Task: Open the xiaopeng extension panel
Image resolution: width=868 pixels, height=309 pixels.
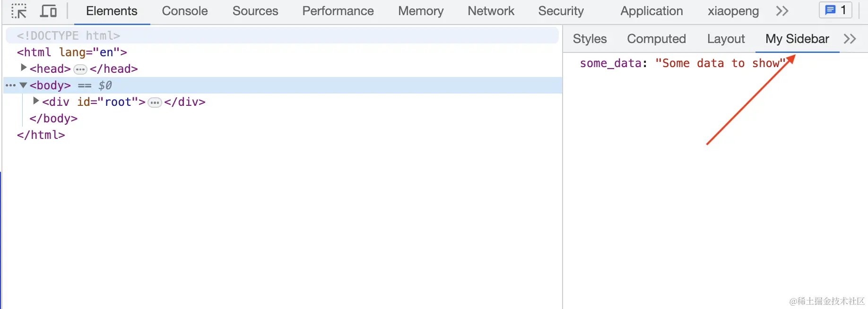Action: tap(733, 11)
